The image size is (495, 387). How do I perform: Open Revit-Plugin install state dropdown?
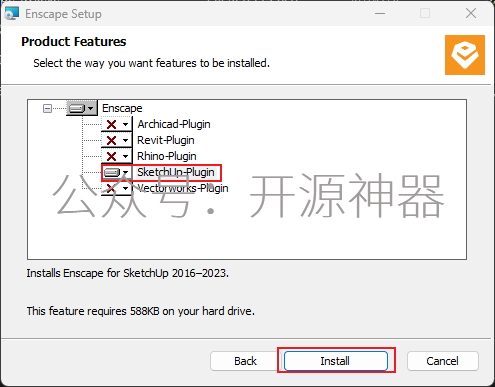(x=117, y=140)
